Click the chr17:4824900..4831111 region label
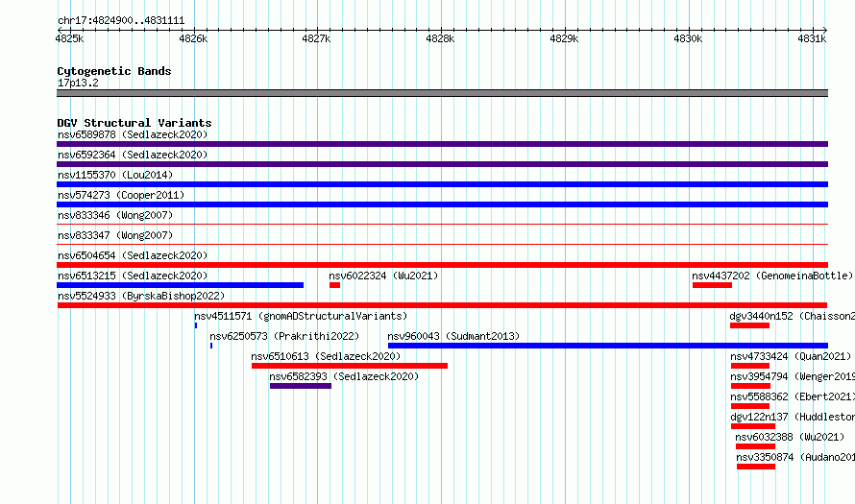This screenshot has height=504, width=855. click(121, 21)
